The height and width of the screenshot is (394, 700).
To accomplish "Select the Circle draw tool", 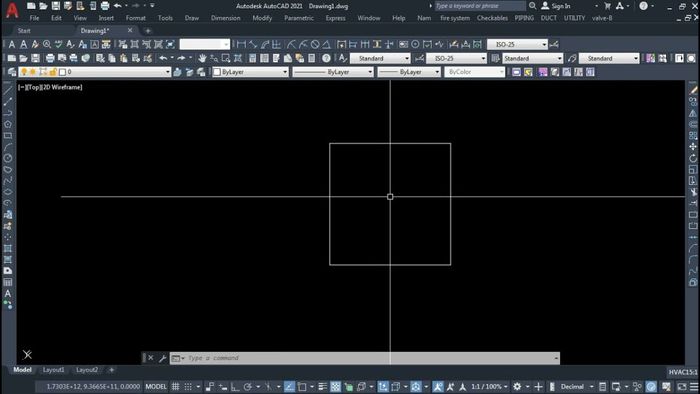I will point(8,158).
